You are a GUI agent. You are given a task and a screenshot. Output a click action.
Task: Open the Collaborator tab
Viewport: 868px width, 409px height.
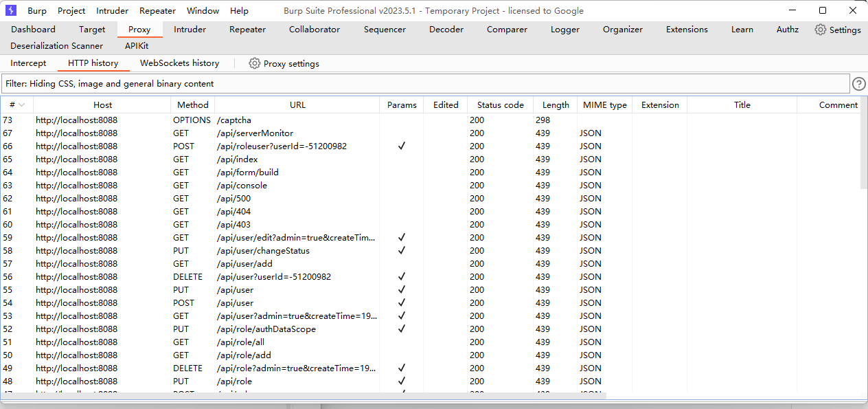315,30
